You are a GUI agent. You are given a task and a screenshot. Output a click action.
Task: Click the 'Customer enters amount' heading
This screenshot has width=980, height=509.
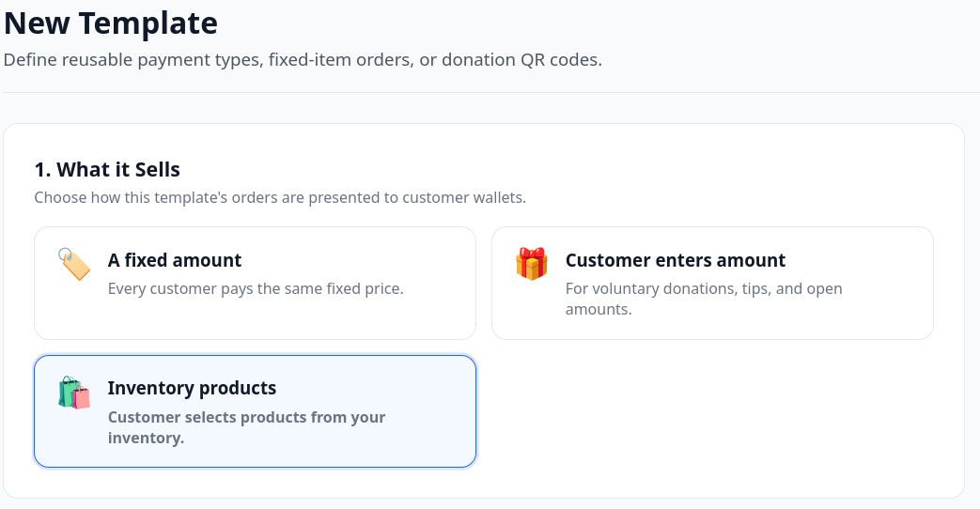click(675, 260)
